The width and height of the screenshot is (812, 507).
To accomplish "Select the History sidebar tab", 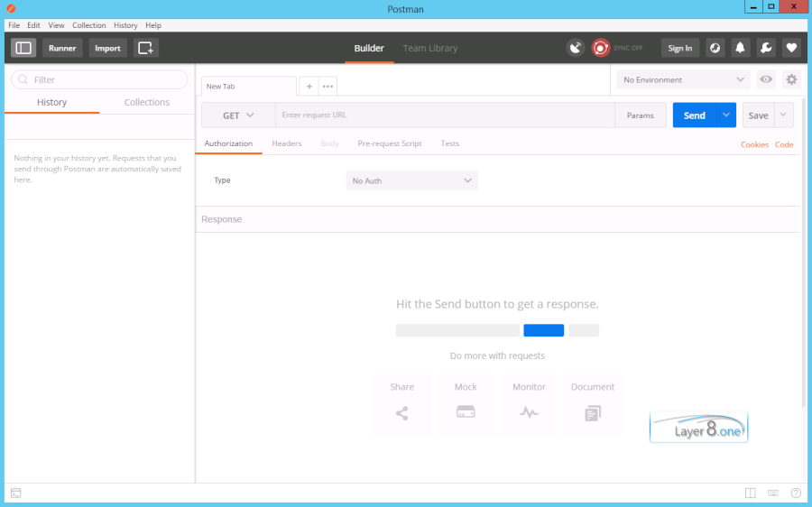I will point(51,102).
